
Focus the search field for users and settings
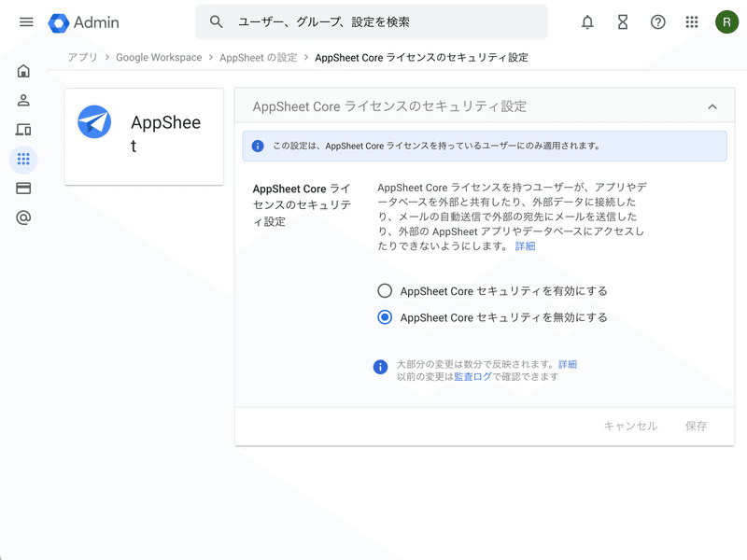[373, 22]
